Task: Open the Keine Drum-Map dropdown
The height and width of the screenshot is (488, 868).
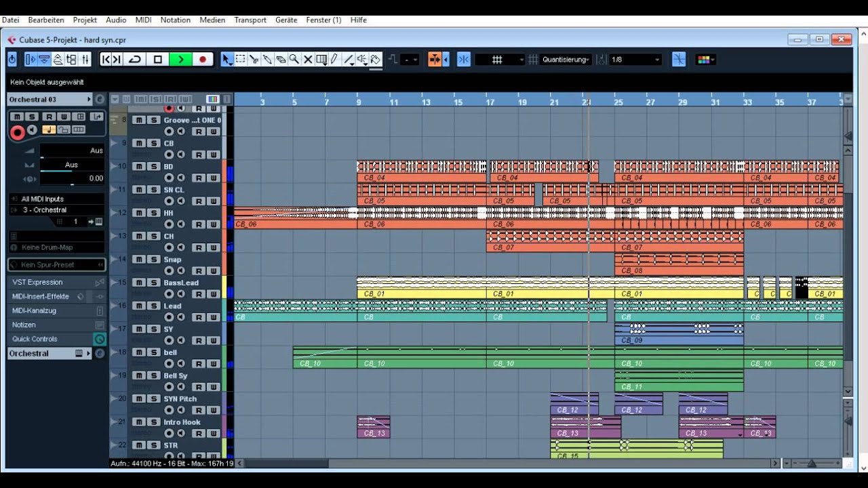Action: coord(57,248)
